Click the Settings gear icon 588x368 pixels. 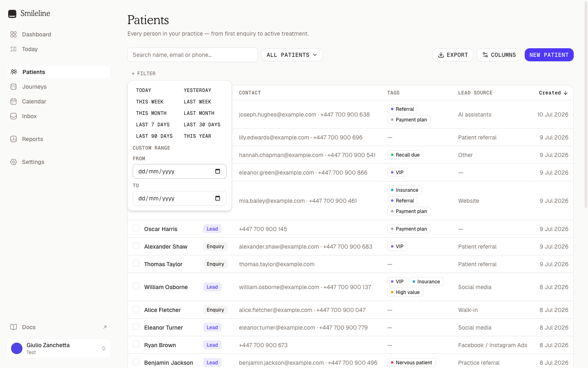pyautogui.click(x=13, y=162)
